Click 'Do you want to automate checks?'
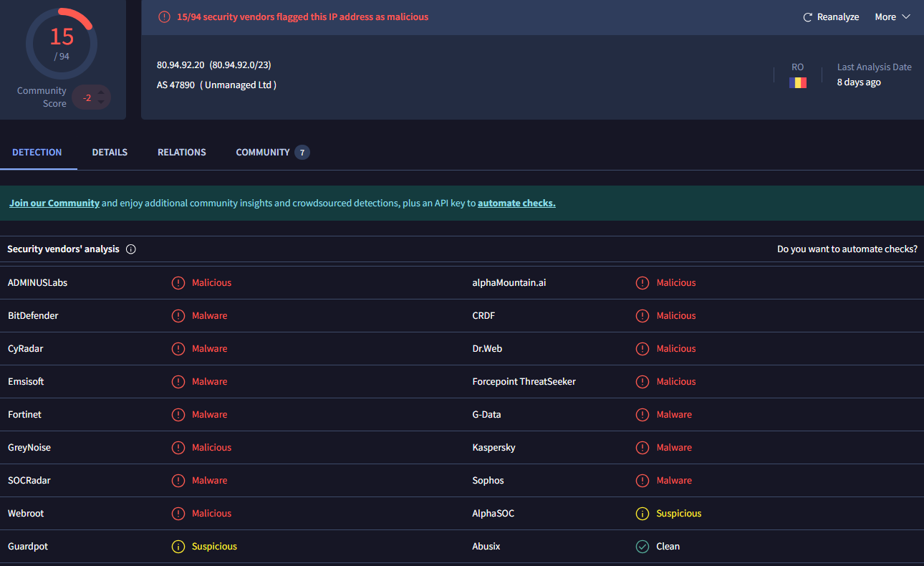The height and width of the screenshot is (566, 924). pyautogui.click(x=847, y=249)
